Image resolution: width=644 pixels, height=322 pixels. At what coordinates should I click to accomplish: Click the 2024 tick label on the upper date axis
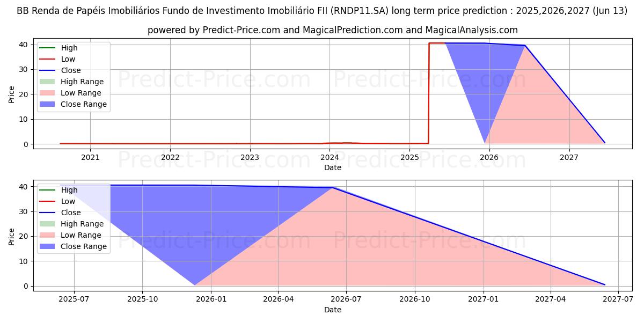[x=330, y=157]
